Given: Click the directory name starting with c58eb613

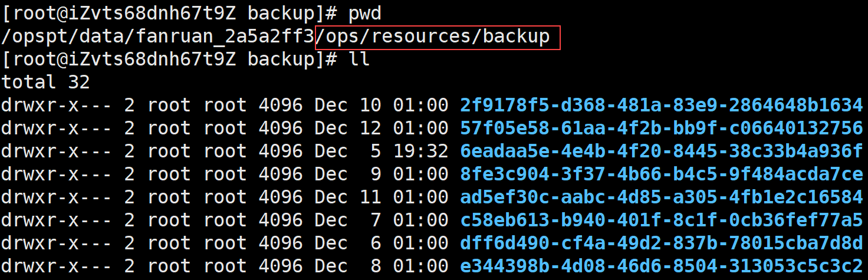Looking at the screenshot, I should [x=661, y=220].
